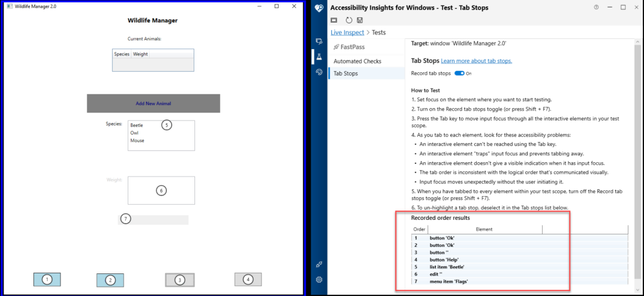Select Owl in the Species list
Image resolution: width=644 pixels, height=296 pixels.
pyautogui.click(x=135, y=133)
